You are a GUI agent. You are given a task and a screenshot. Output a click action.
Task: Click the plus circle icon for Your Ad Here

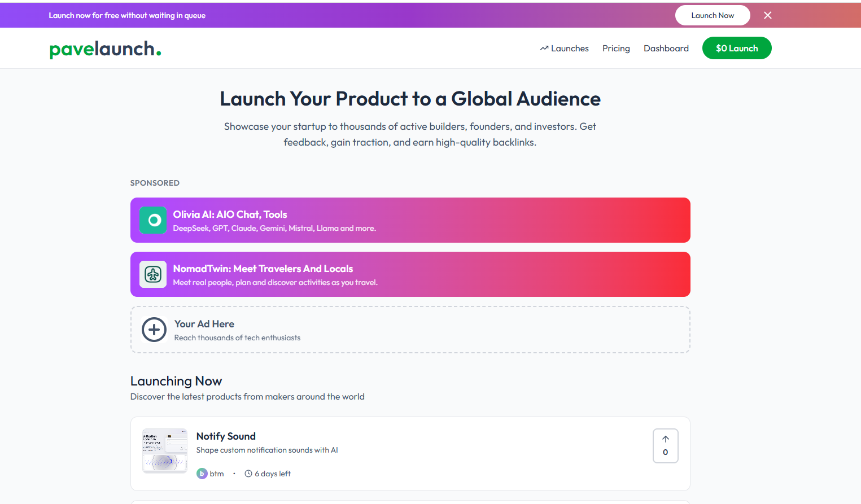point(154,330)
